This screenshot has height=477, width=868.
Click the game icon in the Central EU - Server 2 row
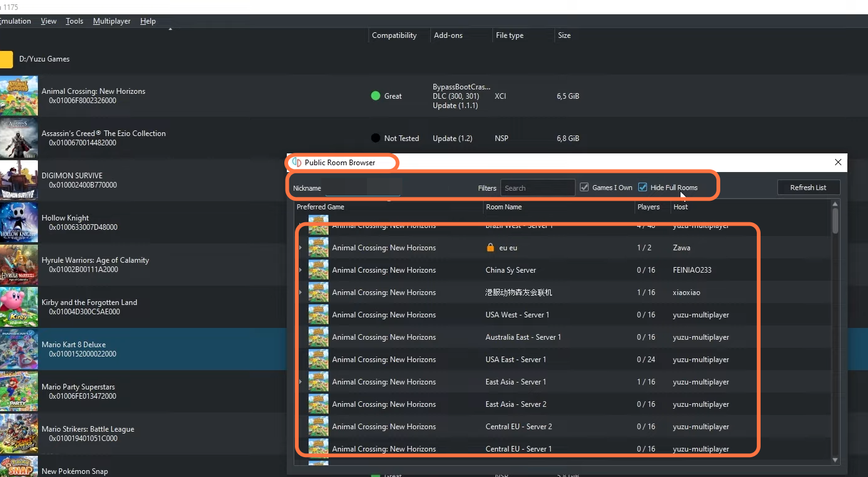click(319, 427)
